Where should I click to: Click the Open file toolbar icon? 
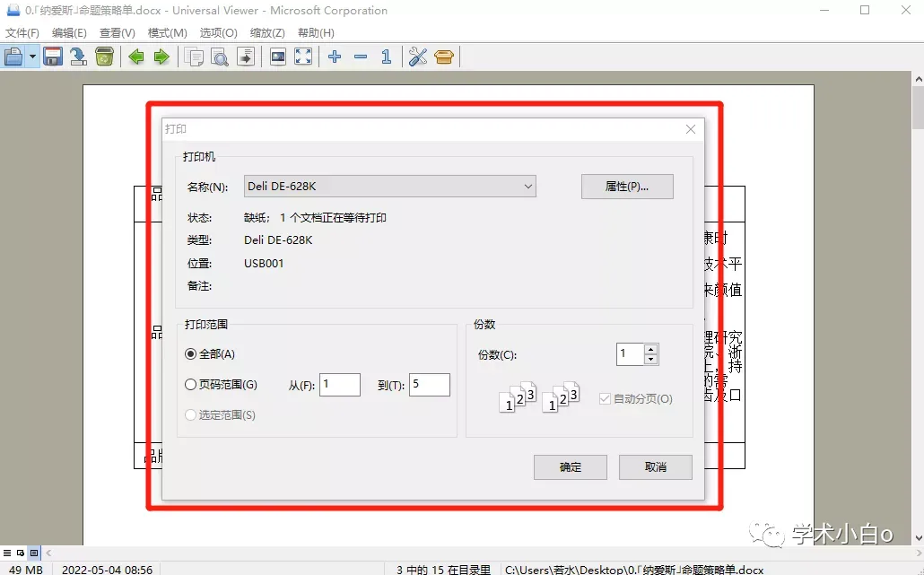13,57
